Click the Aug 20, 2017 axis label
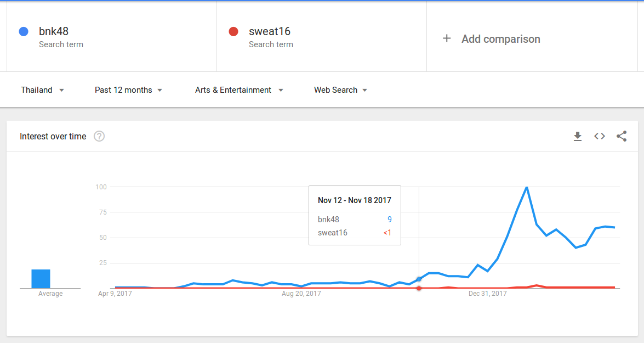 click(x=301, y=294)
